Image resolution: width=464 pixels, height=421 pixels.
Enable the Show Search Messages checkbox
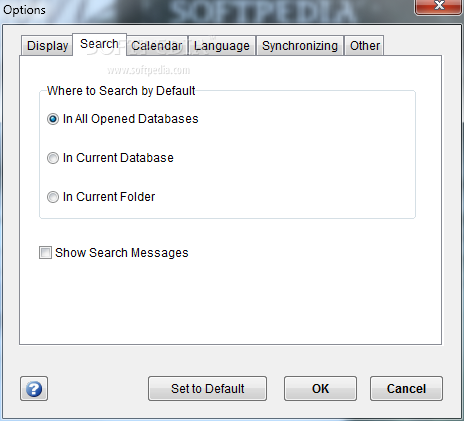45,253
